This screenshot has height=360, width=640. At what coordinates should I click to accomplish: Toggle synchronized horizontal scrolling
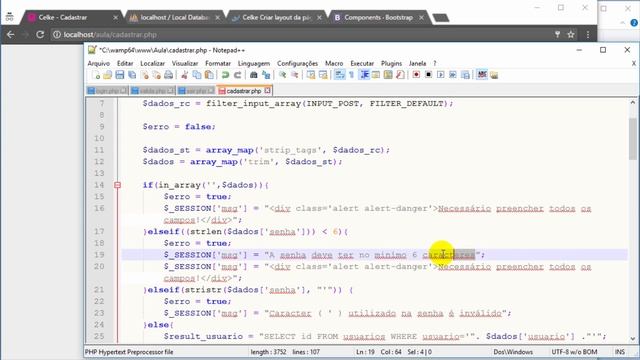(323, 75)
